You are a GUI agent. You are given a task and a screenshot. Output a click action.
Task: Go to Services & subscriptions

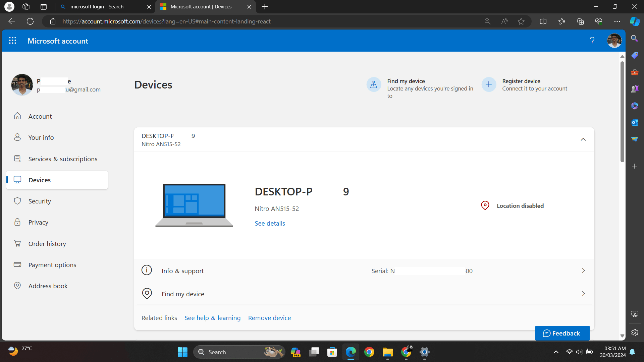coord(63,159)
